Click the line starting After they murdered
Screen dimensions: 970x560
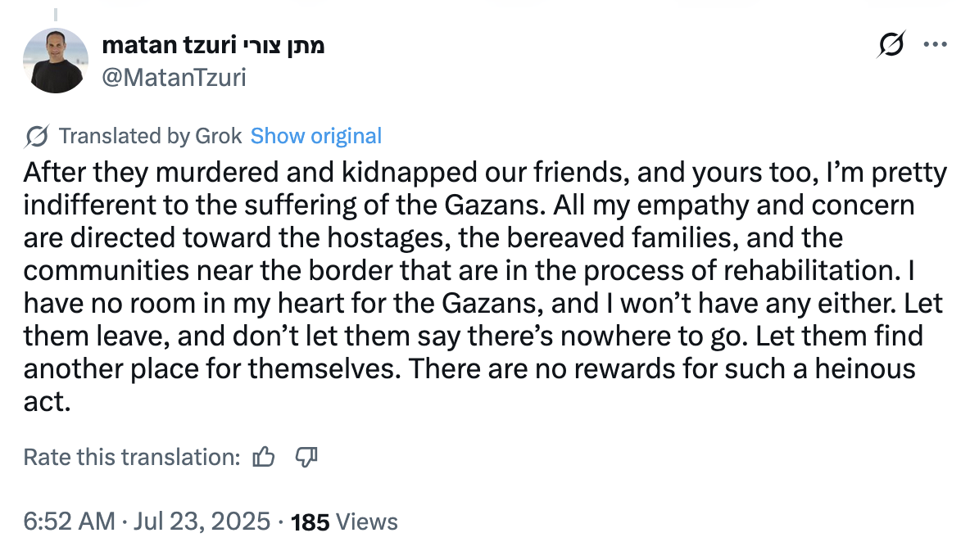[x=484, y=173]
